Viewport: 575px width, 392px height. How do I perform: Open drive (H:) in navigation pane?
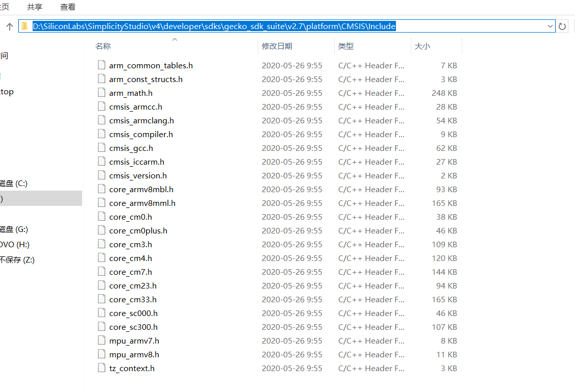point(15,244)
